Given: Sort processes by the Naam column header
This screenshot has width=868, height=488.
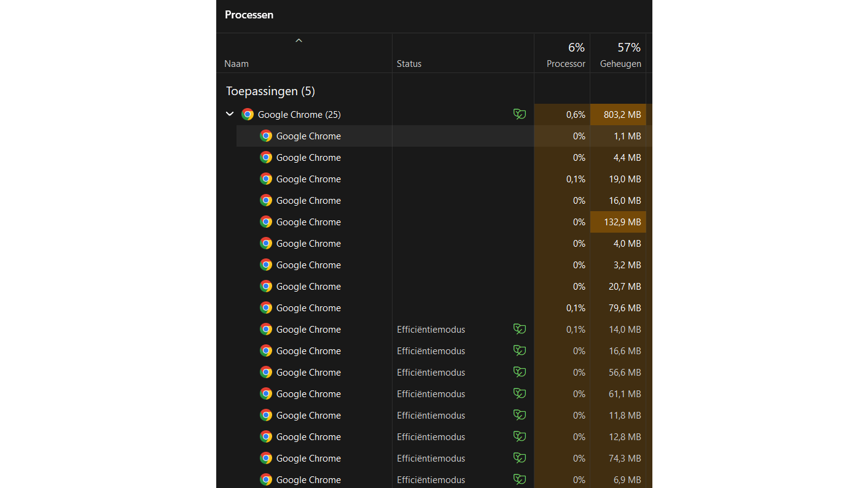Looking at the screenshot, I should pos(237,64).
